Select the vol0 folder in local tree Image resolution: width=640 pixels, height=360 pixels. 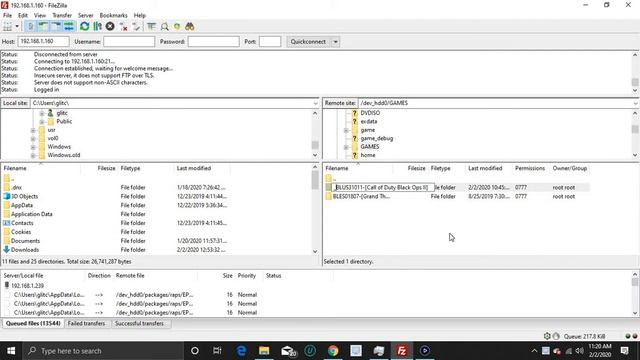click(53, 138)
